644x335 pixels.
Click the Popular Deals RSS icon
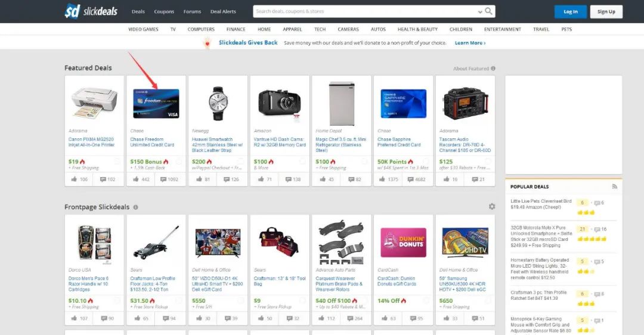(x=614, y=187)
